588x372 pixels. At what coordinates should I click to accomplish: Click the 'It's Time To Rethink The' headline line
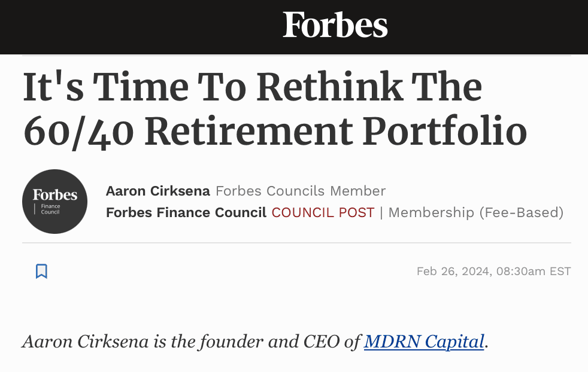(x=252, y=87)
